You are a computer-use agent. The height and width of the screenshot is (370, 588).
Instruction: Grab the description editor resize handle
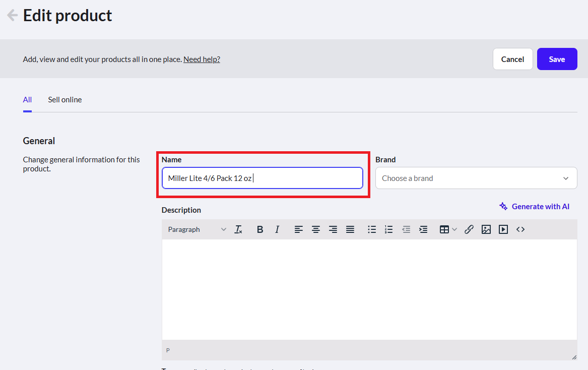coord(574,357)
